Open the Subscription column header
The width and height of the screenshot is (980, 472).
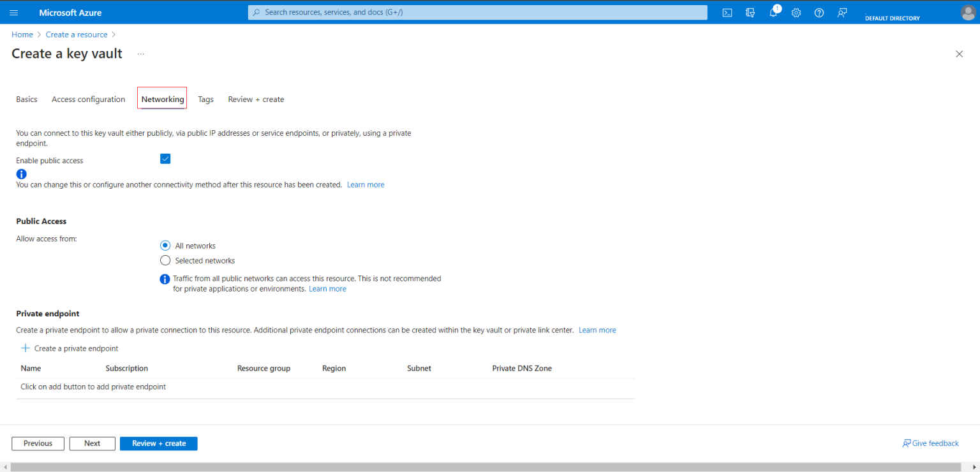coord(126,368)
